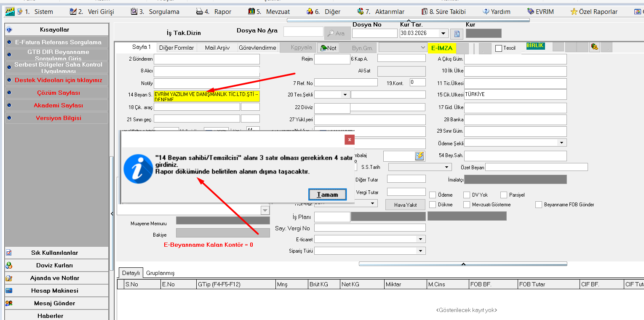Open Ajanda ve Notlar notepad icon
The image size is (644, 320).
point(9,278)
